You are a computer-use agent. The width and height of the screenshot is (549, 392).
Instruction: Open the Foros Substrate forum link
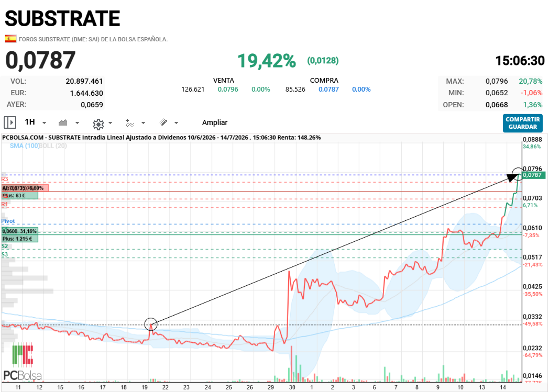pyautogui.click(x=93, y=39)
